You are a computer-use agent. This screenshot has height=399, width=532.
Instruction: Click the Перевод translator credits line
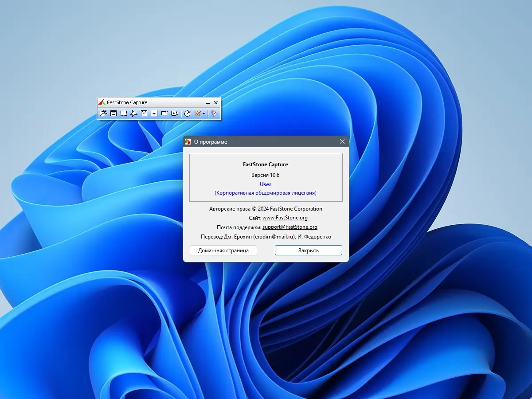(266, 237)
